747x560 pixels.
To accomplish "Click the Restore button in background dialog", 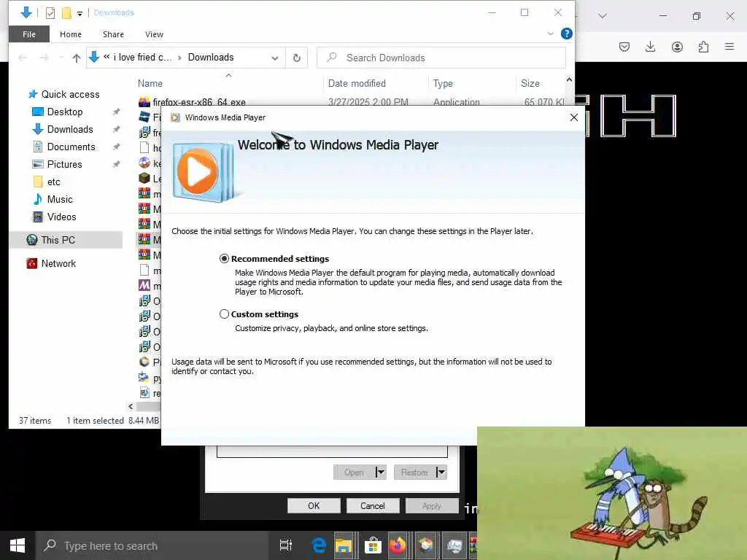I will (414, 472).
